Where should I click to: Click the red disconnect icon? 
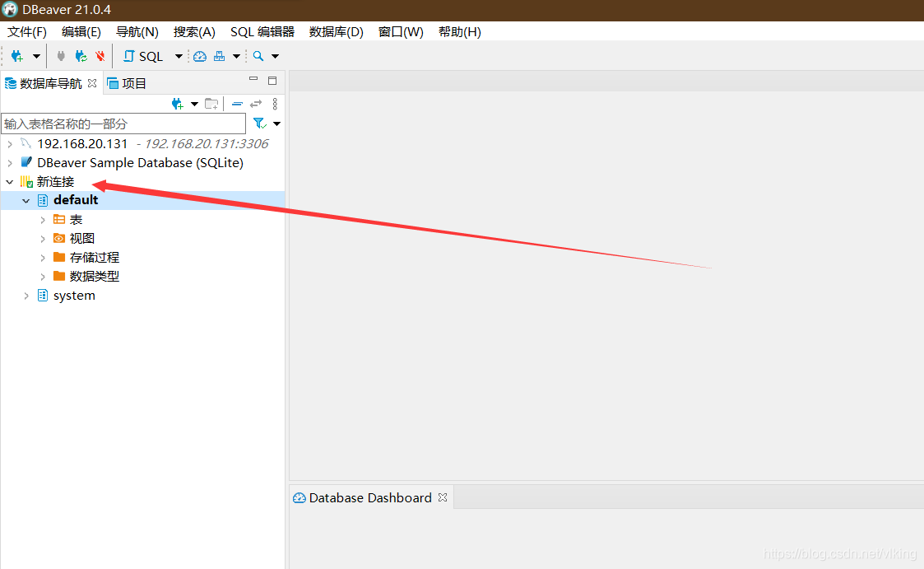pos(100,55)
